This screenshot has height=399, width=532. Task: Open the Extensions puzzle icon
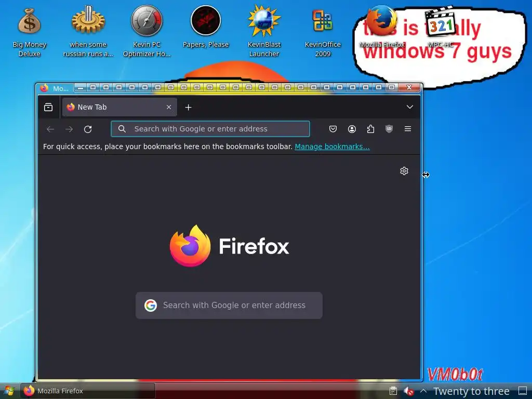(370, 129)
